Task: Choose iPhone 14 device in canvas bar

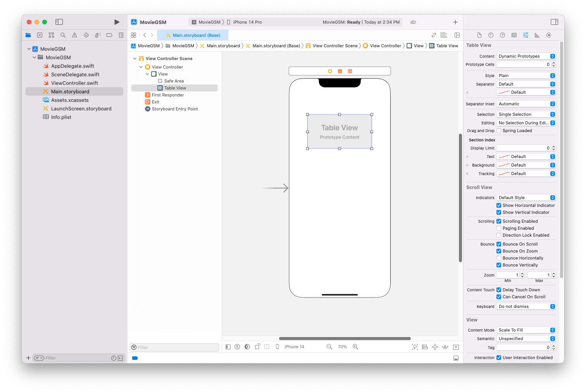Action: pyautogui.click(x=290, y=347)
